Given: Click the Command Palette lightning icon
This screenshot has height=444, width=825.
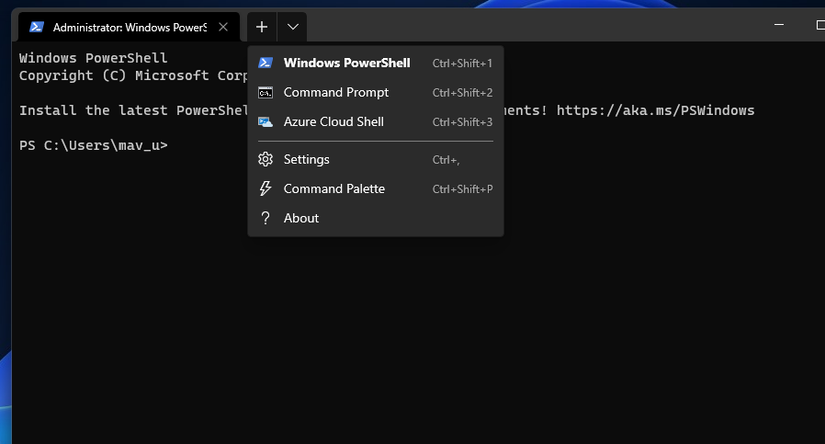Looking at the screenshot, I should click(x=265, y=188).
